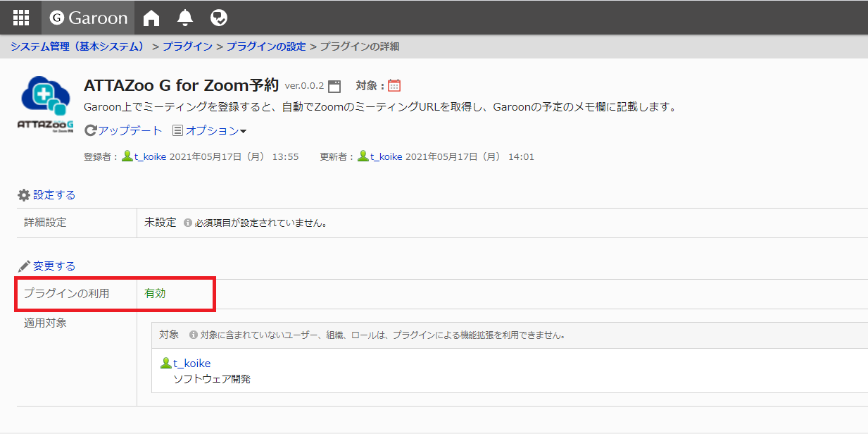Image resolution: width=868 pixels, height=434 pixels.
Task: Click the red calendar icon after 対象
Action: tap(394, 86)
